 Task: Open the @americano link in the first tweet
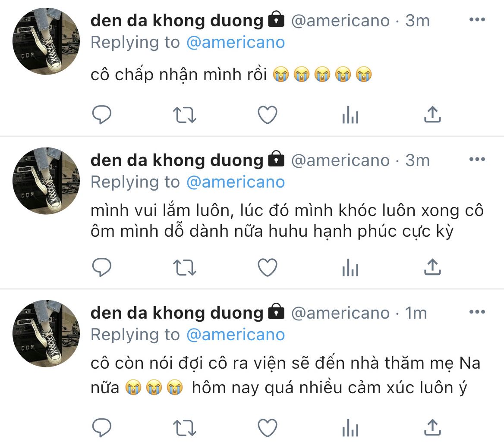pyautogui.click(x=236, y=42)
